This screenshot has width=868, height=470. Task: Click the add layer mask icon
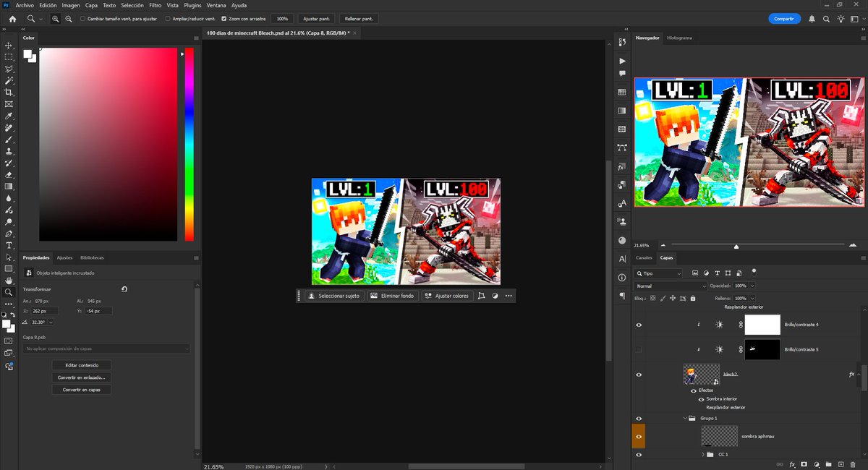tap(804, 463)
